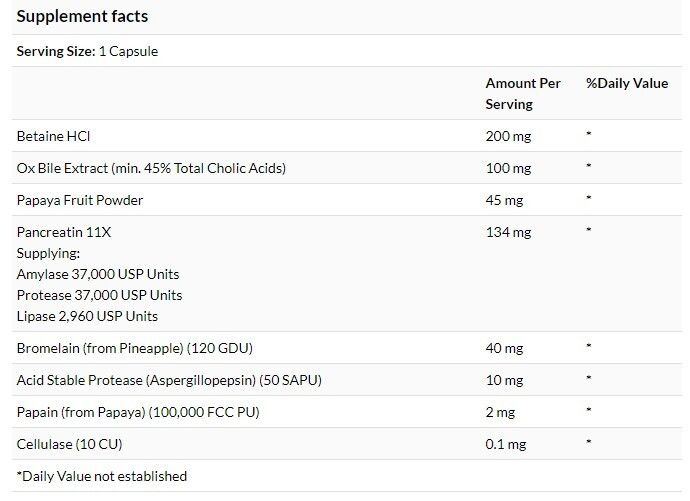Click the 0.1 mg Cellulase amount
This screenshot has width=690, height=501.
[506, 444]
